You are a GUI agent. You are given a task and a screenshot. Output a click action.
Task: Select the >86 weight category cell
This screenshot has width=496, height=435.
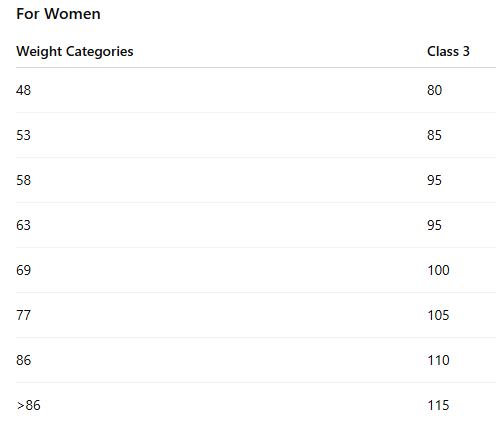pos(28,405)
